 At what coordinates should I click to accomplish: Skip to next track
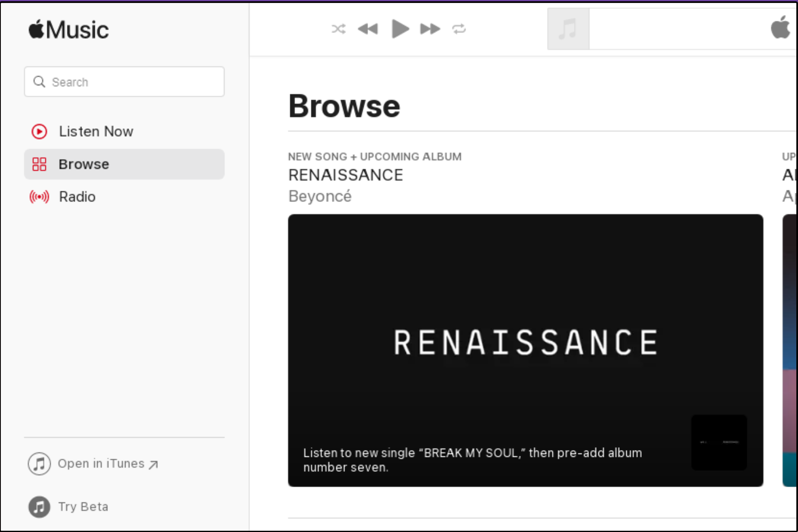(x=430, y=29)
